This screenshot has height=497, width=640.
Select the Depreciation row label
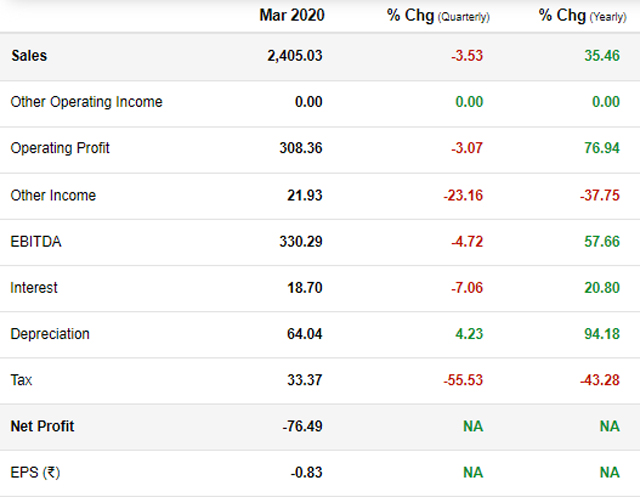point(50,334)
